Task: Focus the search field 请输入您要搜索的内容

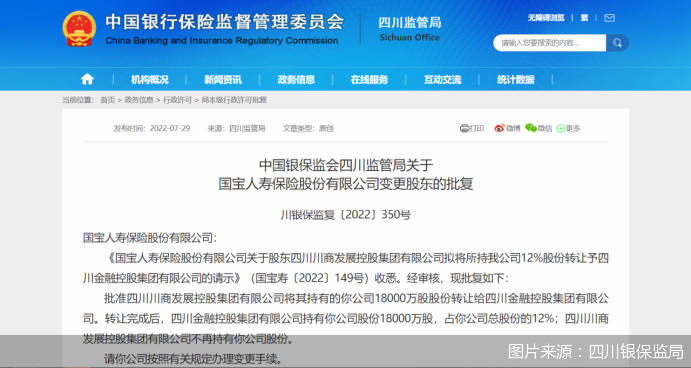Action: tap(550, 43)
